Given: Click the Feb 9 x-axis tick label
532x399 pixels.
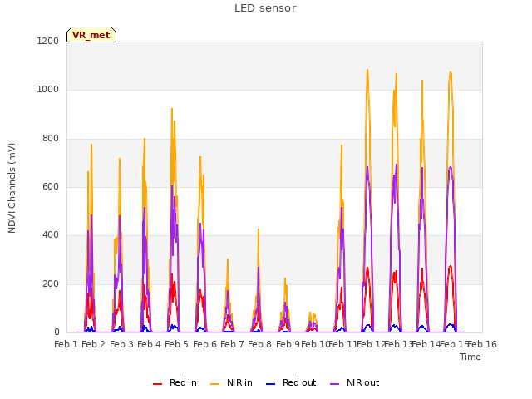Looking at the screenshot, I should point(288,344).
